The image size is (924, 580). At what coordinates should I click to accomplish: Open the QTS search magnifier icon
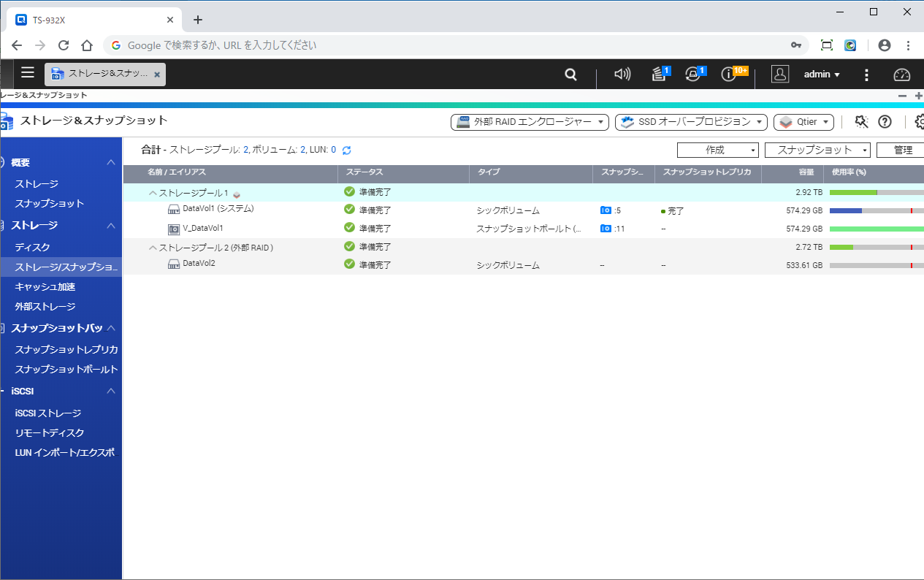pyautogui.click(x=571, y=75)
